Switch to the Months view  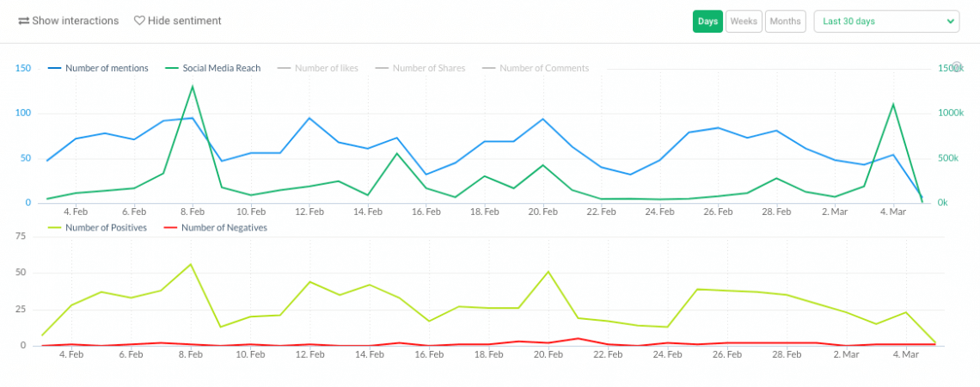point(785,21)
